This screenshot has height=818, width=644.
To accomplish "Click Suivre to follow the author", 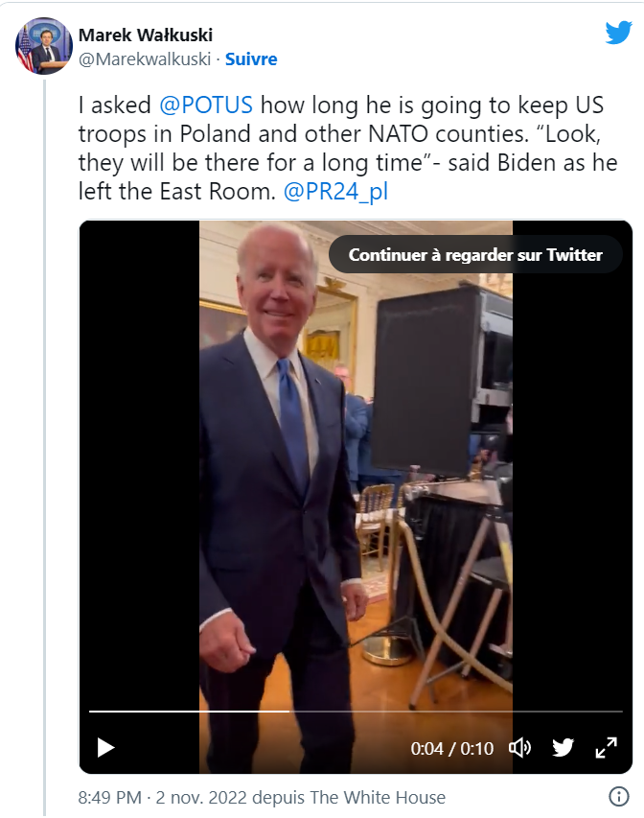I will tap(251, 59).
